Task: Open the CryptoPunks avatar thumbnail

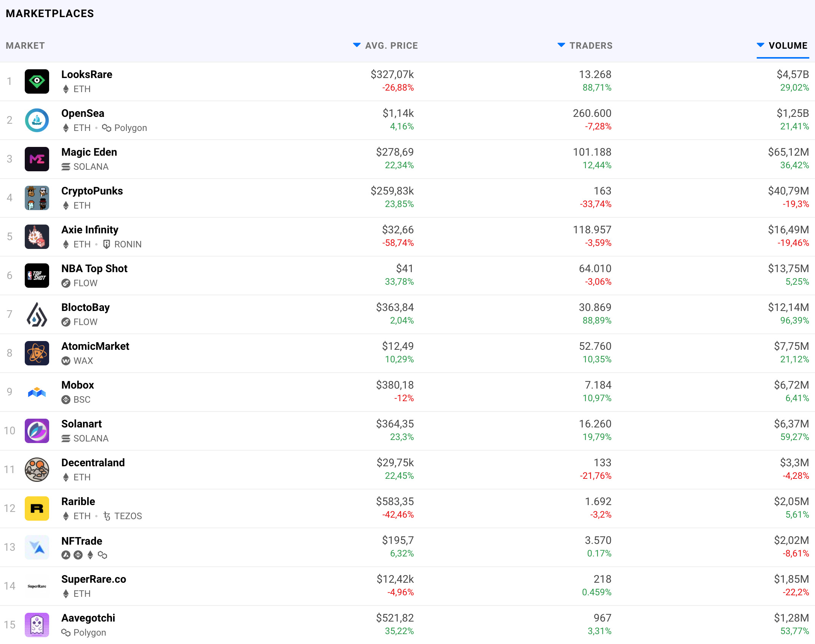Action: (x=37, y=198)
